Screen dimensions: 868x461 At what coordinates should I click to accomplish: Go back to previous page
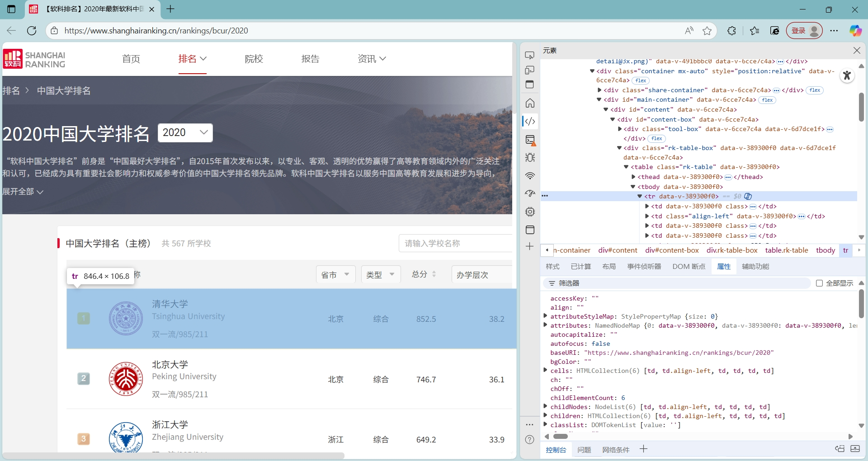(x=11, y=31)
